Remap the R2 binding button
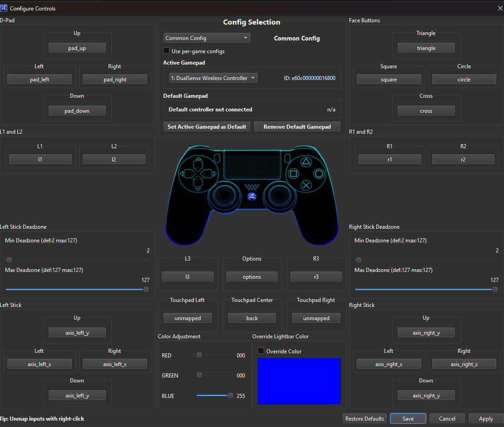This screenshot has height=427, width=504. pos(463,159)
